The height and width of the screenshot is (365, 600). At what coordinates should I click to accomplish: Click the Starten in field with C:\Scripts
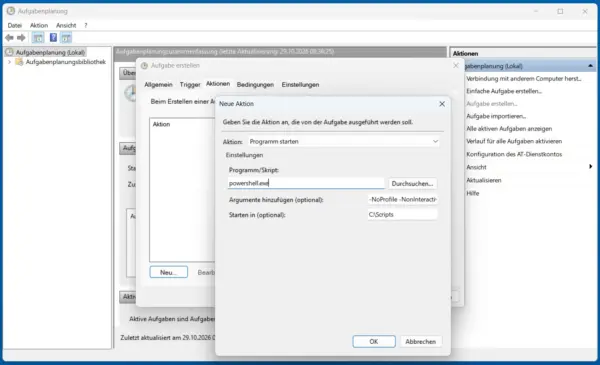[403, 215]
